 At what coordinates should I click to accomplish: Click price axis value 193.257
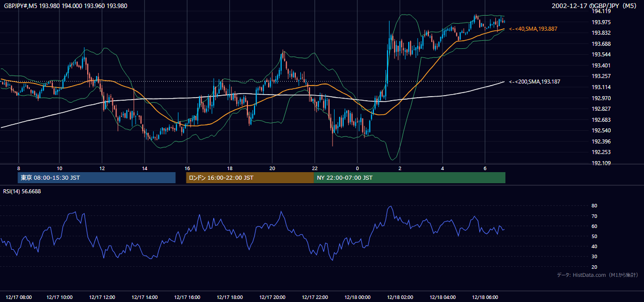click(x=601, y=77)
